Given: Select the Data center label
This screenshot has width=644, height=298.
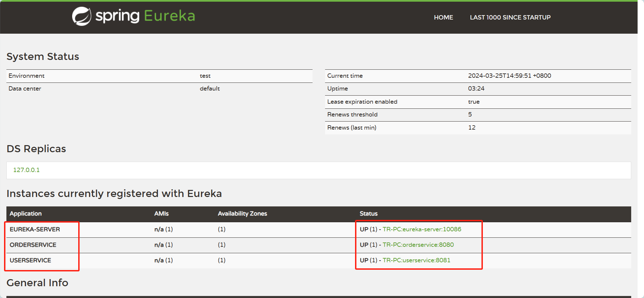Looking at the screenshot, I should [x=25, y=89].
